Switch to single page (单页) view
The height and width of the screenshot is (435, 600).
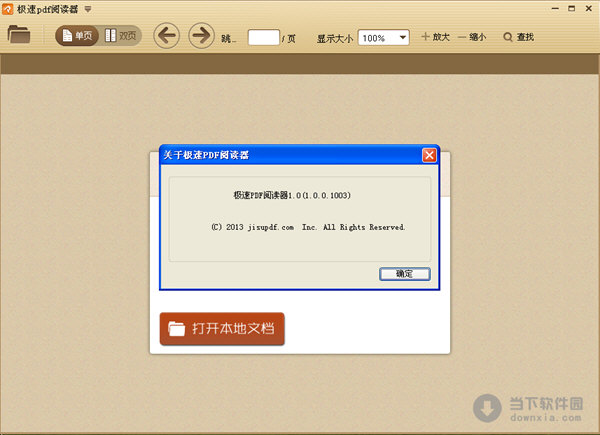tap(77, 36)
